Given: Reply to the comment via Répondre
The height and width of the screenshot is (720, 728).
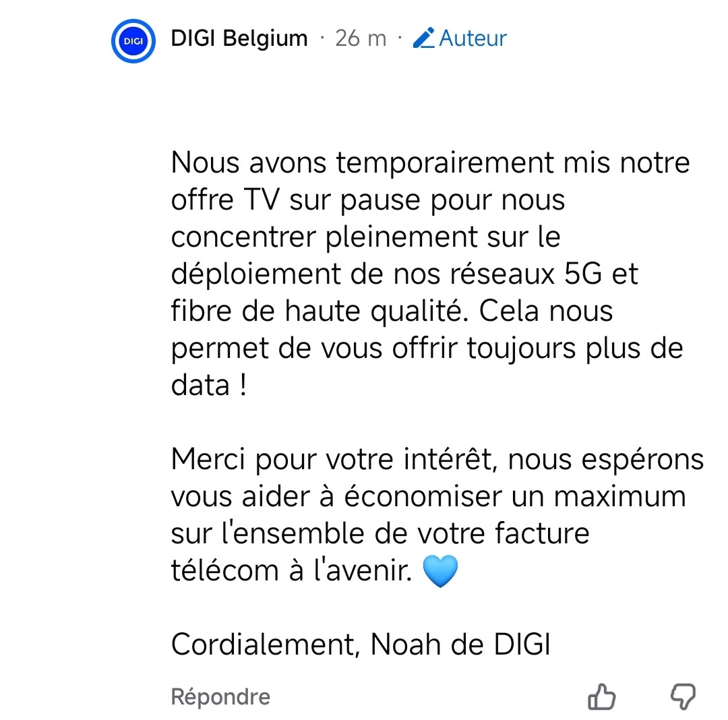Looking at the screenshot, I should 220,697.
